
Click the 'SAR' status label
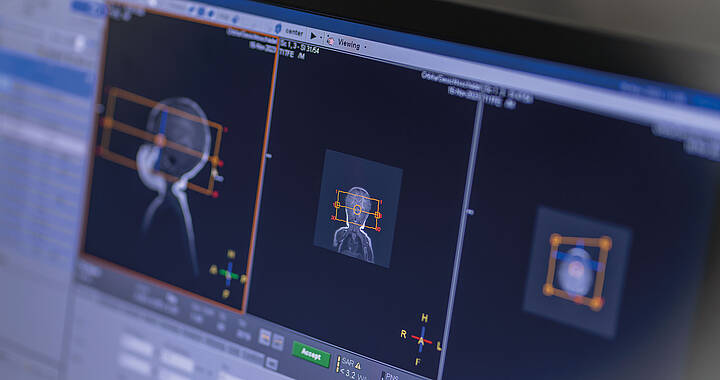[348, 362]
